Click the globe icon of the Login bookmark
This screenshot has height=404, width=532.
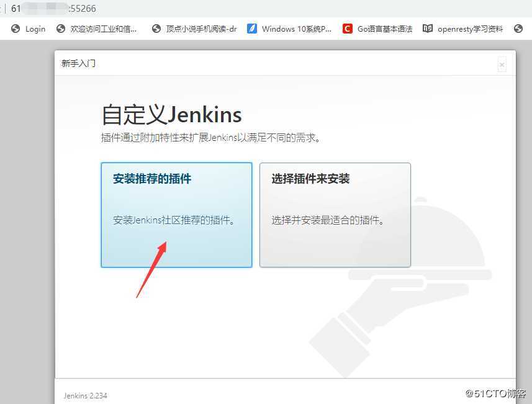point(16,29)
